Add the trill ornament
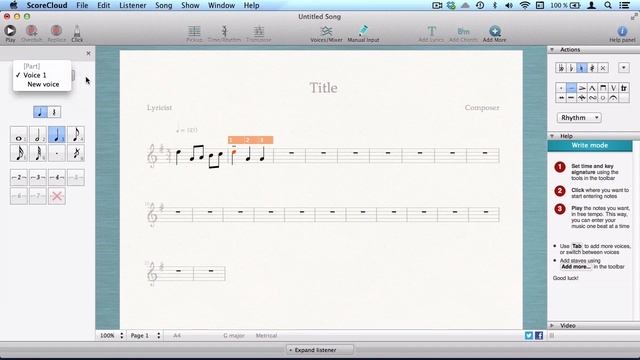Image resolution: width=640 pixels, height=360 pixels. pos(624,88)
